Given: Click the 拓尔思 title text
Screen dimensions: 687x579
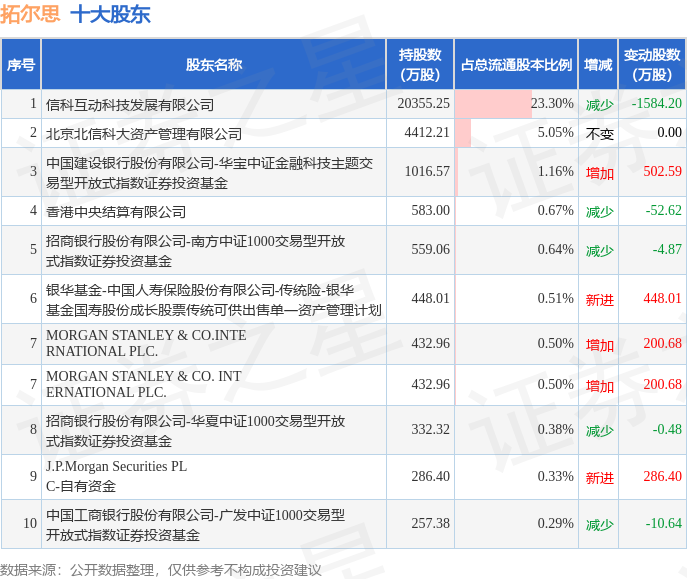Looking at the screenshot, I should click(x=30, y=14).
